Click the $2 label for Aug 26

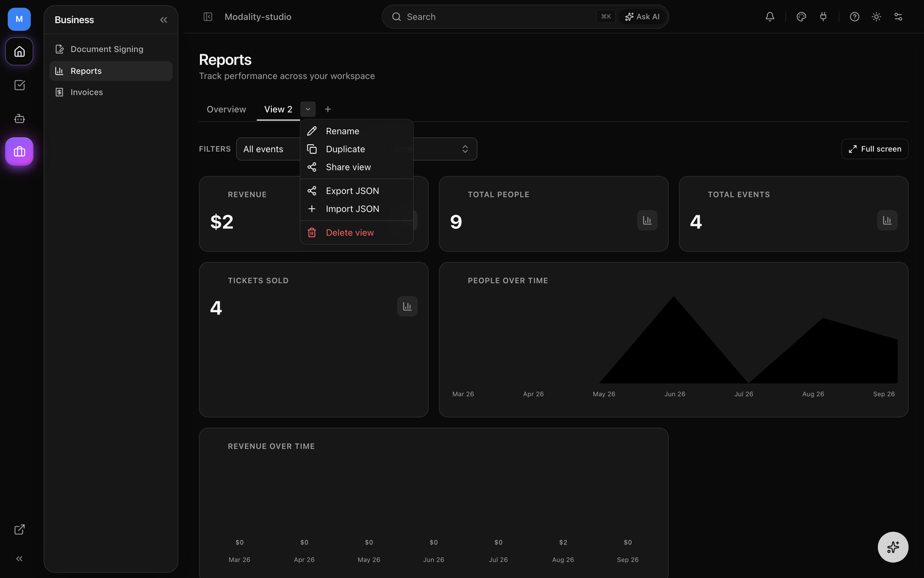pos(563,543)
